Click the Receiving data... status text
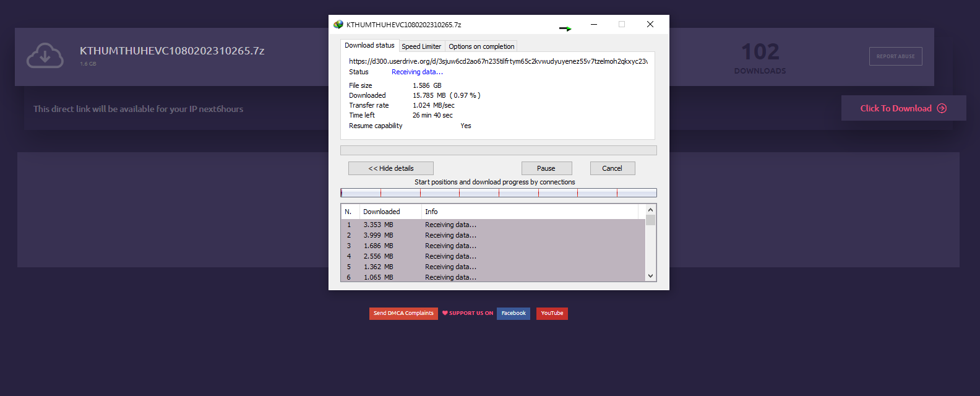Image resolution: width=980 pixels, height=396 pixels. pos(417,72)
